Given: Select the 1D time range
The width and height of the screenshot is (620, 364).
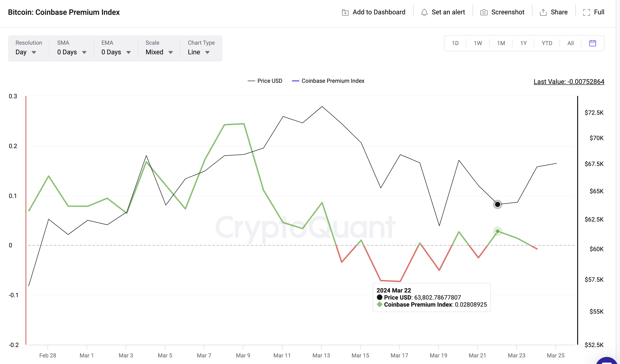Looking at the screenshot, I should (x=455, y=43).
